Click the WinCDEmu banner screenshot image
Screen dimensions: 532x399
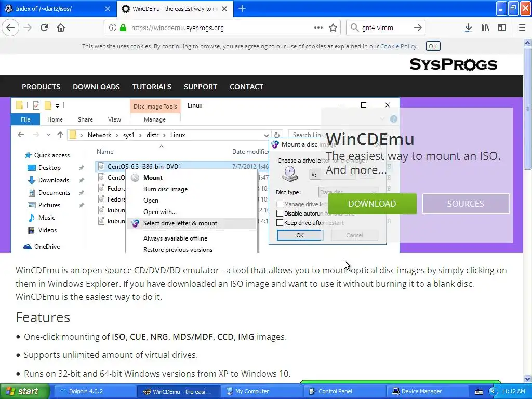click(205, 175)
